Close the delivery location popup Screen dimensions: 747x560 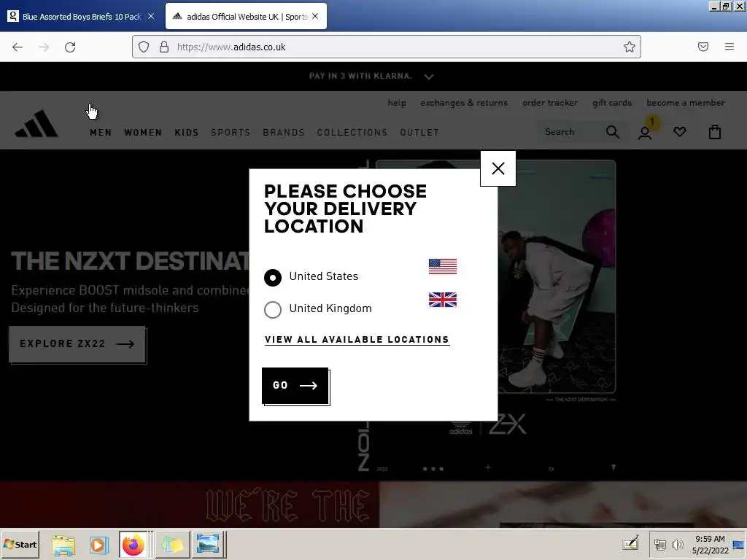[x=498, y=168]
